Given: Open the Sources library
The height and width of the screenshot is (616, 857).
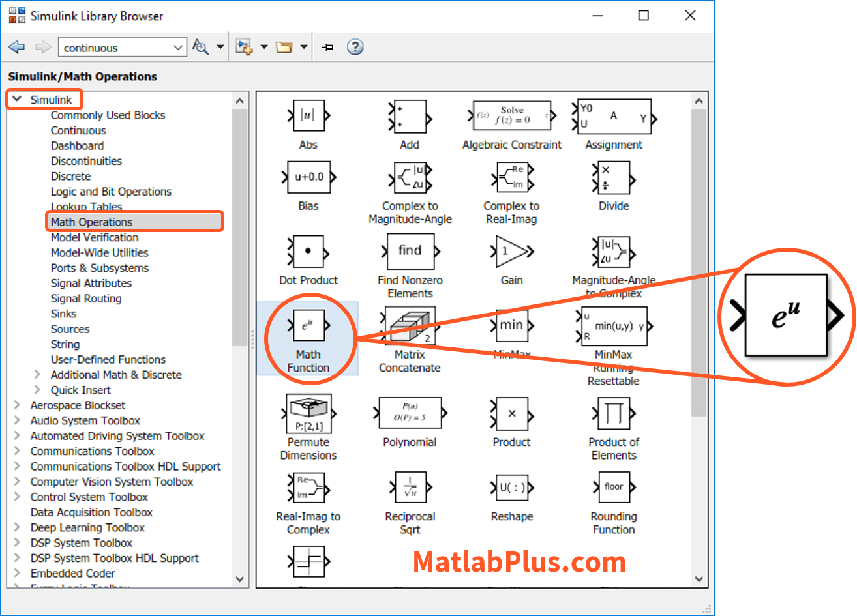Looking at the screenshot, I should click(x=70, y=329).
